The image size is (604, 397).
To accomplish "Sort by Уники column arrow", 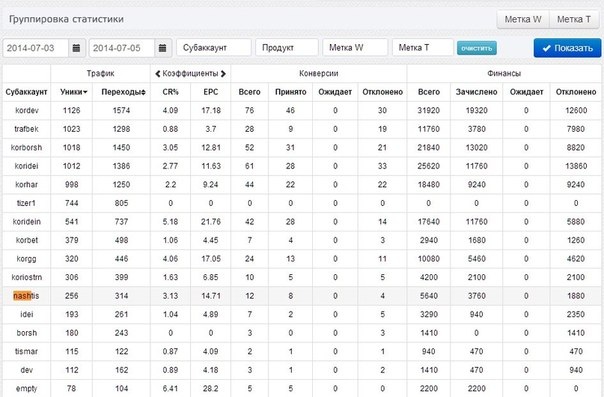I will (85, 92).
